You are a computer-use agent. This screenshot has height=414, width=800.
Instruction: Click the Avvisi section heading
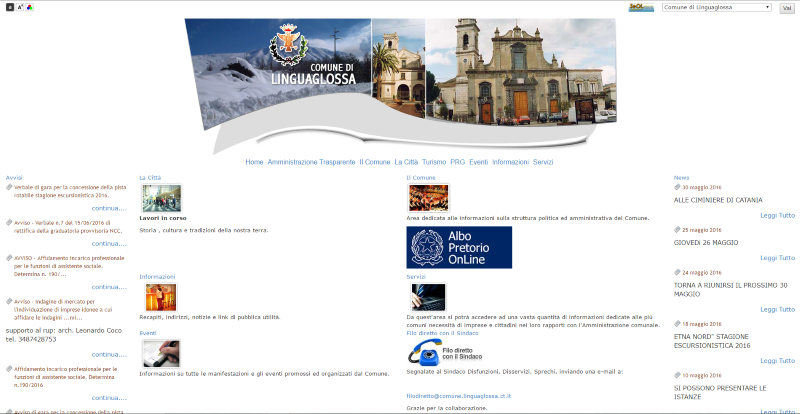pyautogui.click(x=14, y=178)
